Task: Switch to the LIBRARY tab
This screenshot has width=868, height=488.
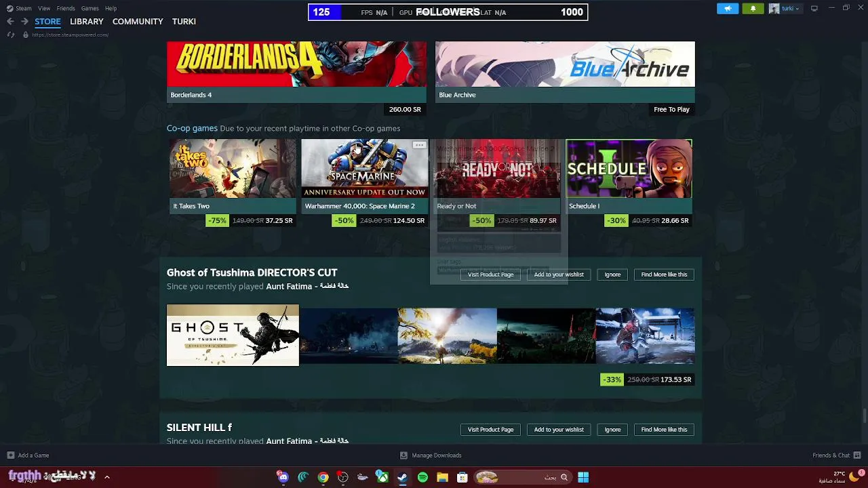Action: (x=87, y=22)
